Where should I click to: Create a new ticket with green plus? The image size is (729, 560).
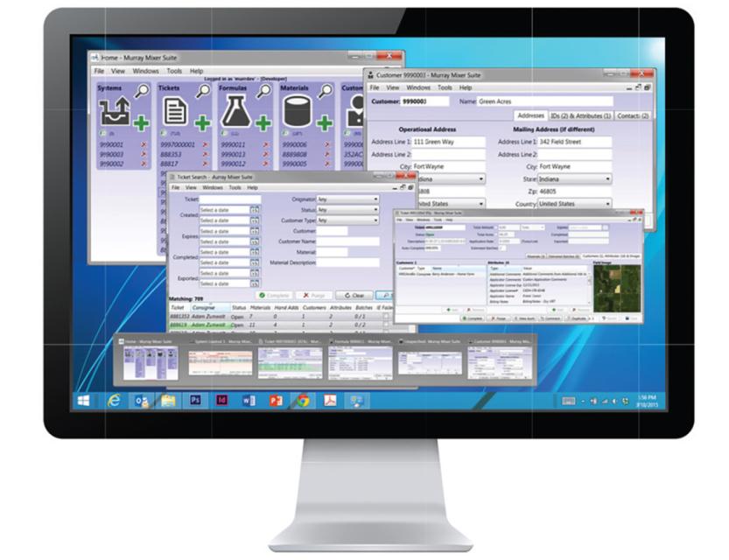[x=202, y=123]
